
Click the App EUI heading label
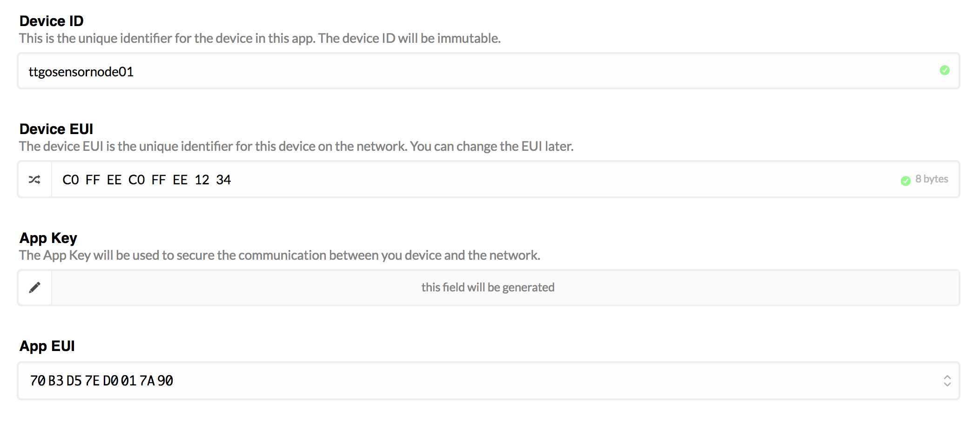click(x=47, y=346)
